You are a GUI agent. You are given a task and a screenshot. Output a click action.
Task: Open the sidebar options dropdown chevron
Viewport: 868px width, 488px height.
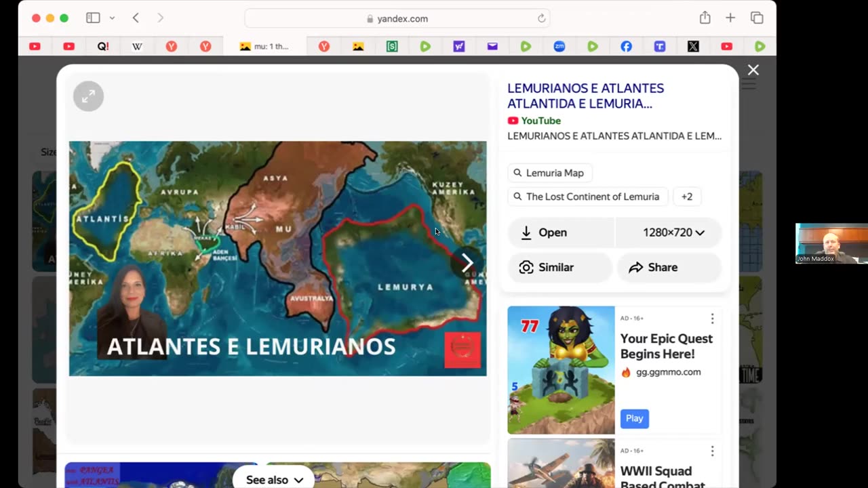tap(112, 18)
